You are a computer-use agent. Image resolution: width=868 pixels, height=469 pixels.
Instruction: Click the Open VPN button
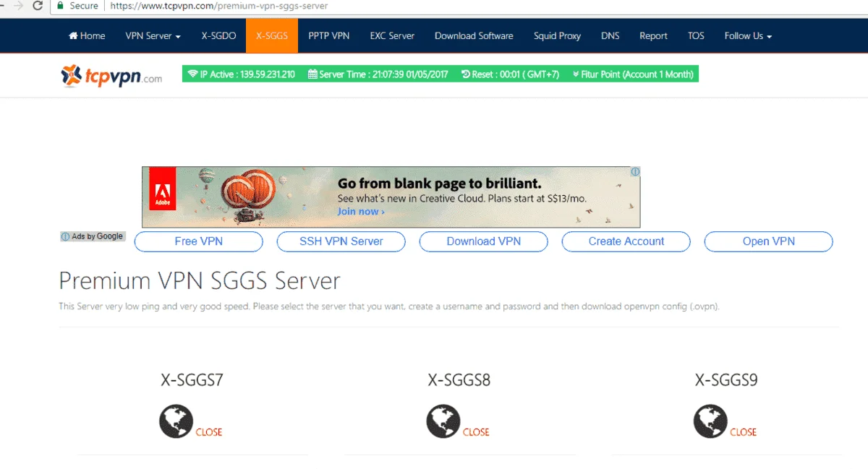click(x=769, y=241)
